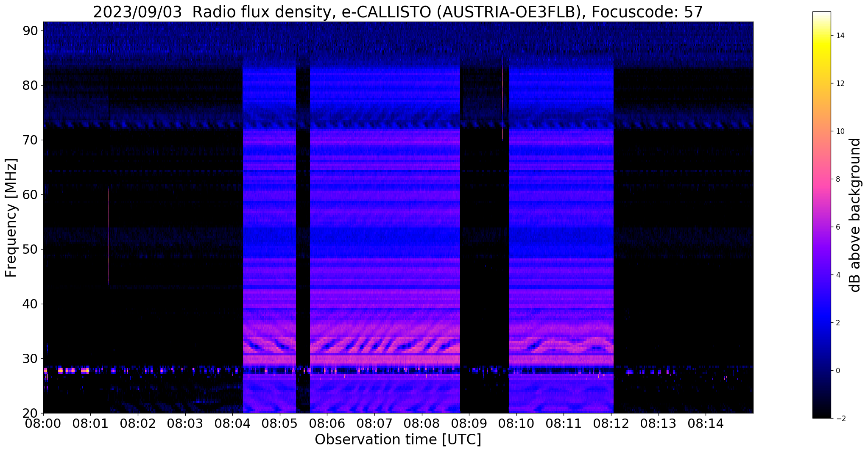The height and width of the screenshot is (452, 868).
Task: Click the 08:06 time tick label
Action: point(327,423)
